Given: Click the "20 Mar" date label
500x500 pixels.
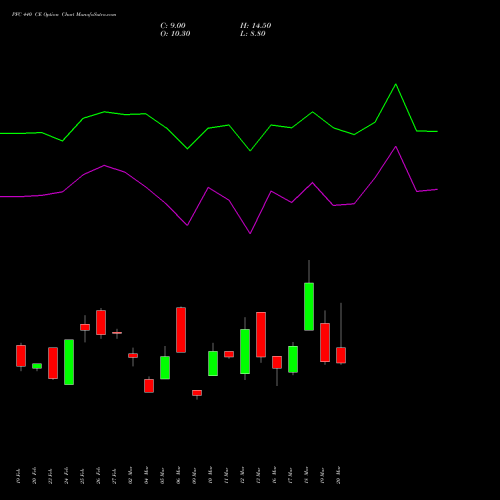Looking at the screenshot, I should [x=338, y=475].
